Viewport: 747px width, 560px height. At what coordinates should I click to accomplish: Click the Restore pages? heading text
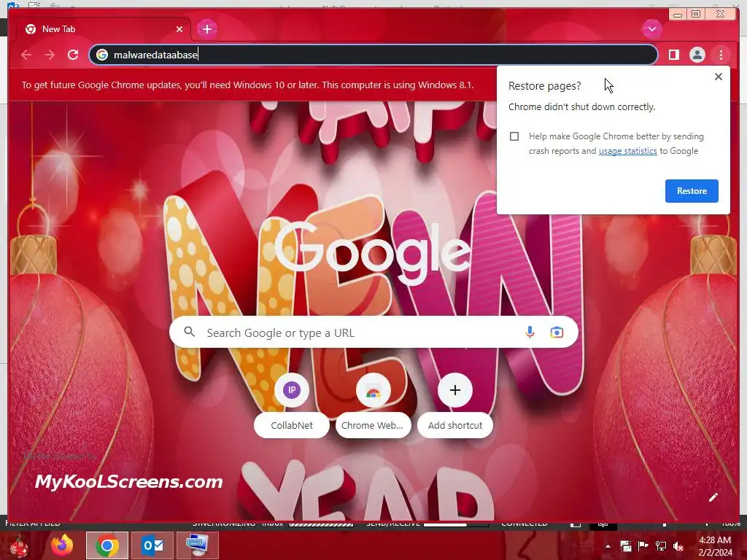(544, 86)
